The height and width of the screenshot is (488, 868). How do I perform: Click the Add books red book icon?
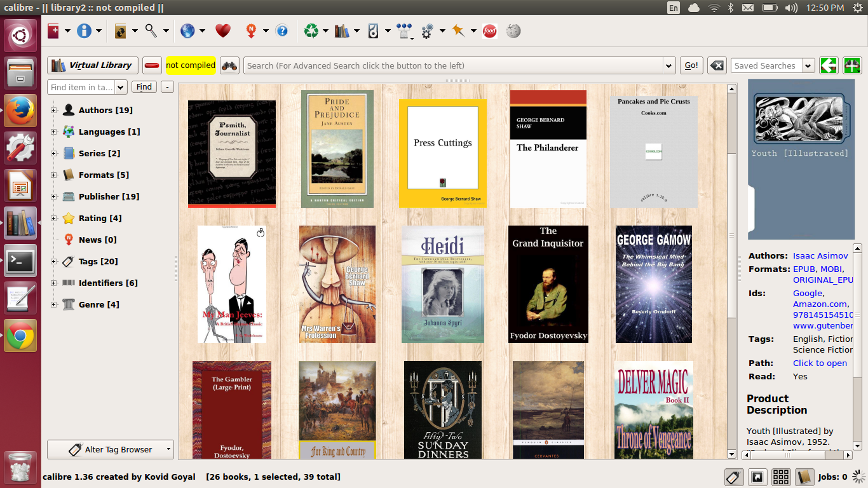tap(53, 30)
